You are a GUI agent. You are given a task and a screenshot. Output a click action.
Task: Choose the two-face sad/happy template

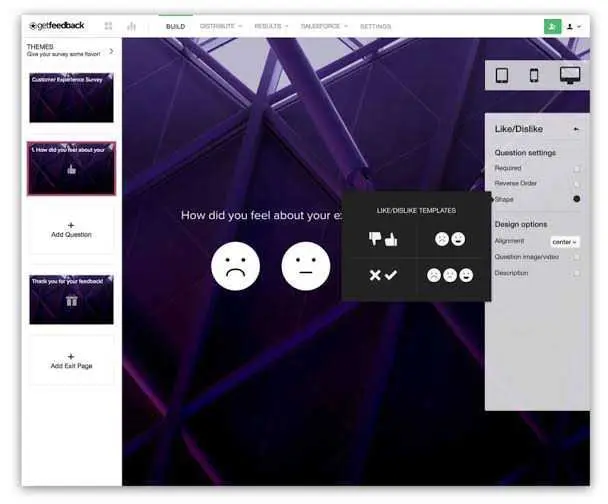click(450, 239)
